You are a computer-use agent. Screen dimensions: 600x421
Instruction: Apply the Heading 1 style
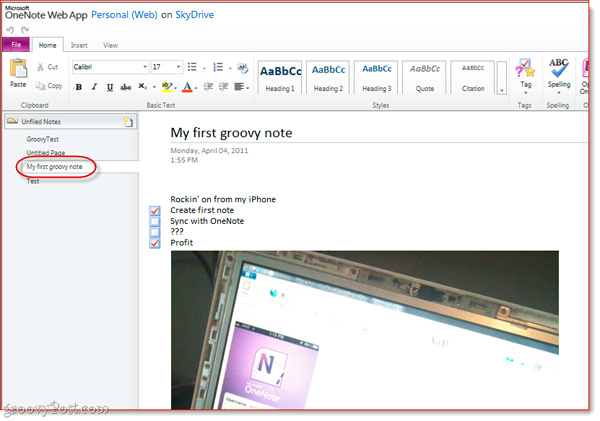[279, 76]
